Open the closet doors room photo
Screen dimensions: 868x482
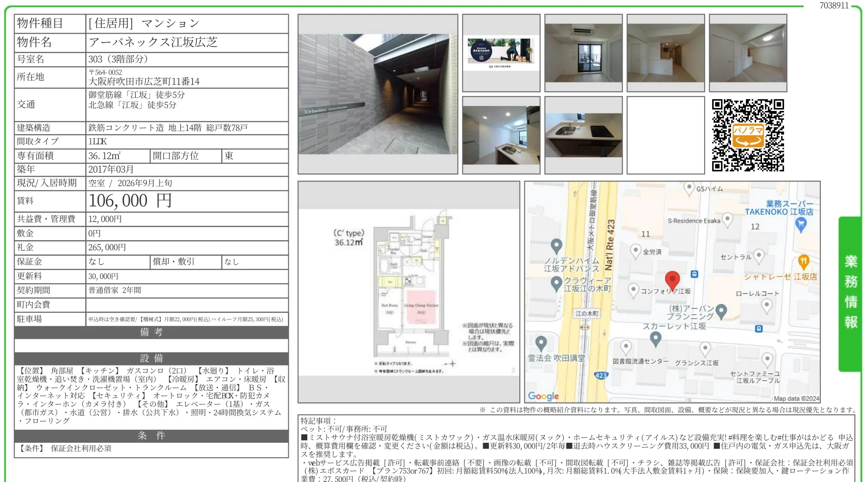point(748,53)
